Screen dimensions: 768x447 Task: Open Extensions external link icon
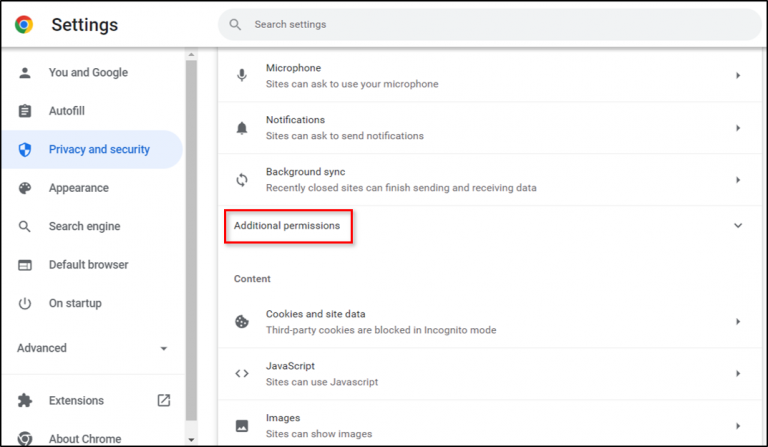coord(164,400)
